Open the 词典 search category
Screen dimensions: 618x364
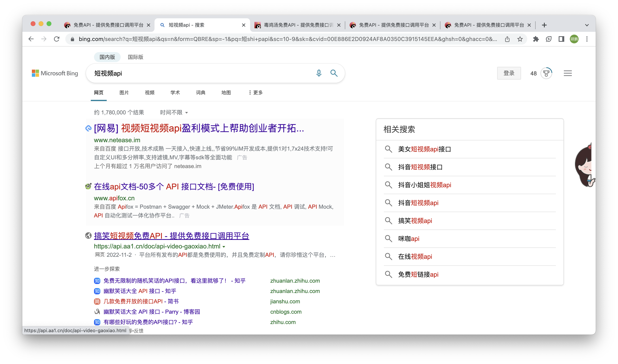click(x=201, y=93)
